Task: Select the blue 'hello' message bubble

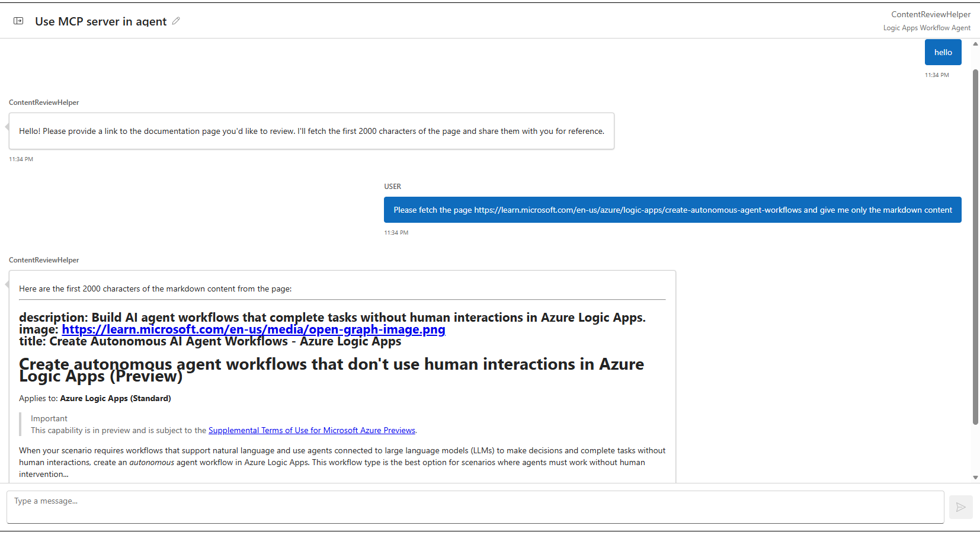Action: [x=943, y=52]
